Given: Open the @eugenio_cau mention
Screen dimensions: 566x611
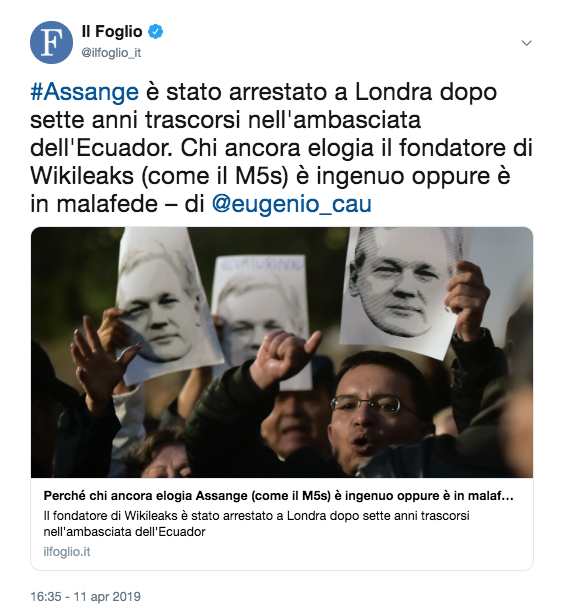Looking at the screenshot, I should (291, 205).
